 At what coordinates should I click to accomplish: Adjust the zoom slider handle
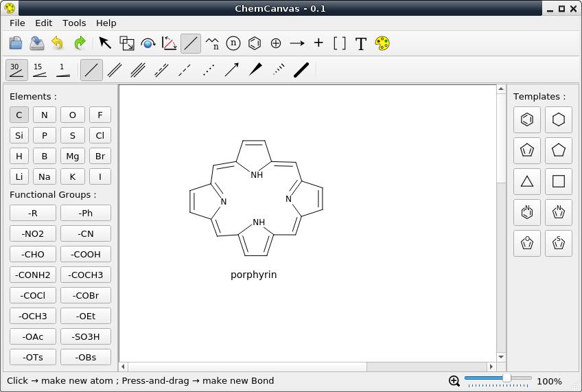click(507, 378)
